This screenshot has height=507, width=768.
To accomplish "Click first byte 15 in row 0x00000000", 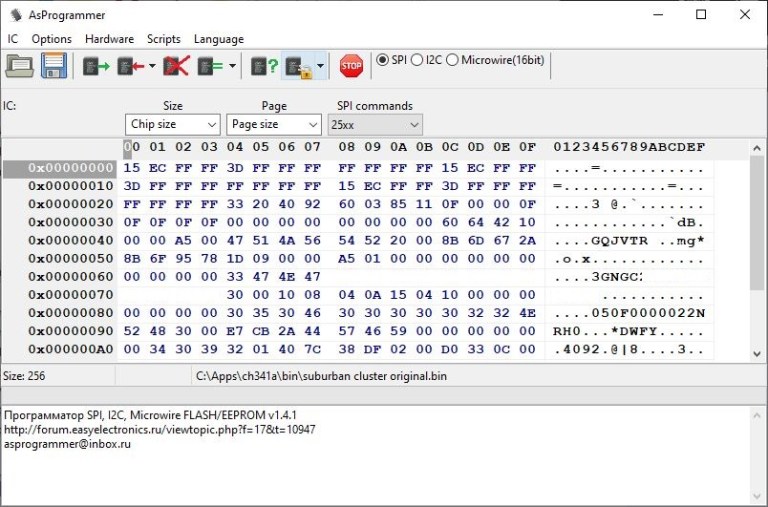I will [131, 168].
